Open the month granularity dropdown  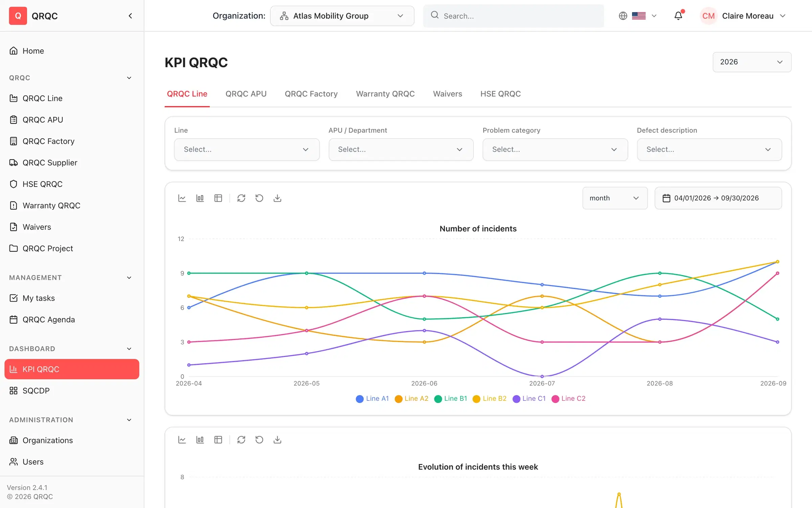(615, 198)
